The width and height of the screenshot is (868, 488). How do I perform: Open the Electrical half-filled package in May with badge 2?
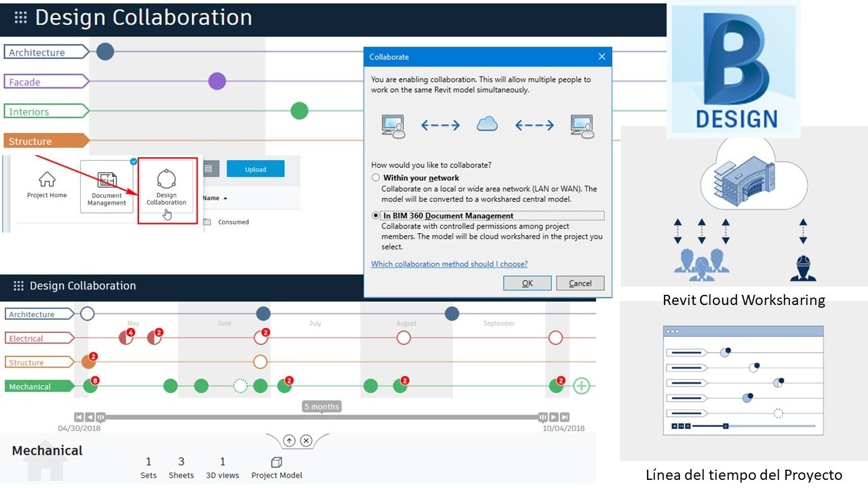[x=155, y=337]
